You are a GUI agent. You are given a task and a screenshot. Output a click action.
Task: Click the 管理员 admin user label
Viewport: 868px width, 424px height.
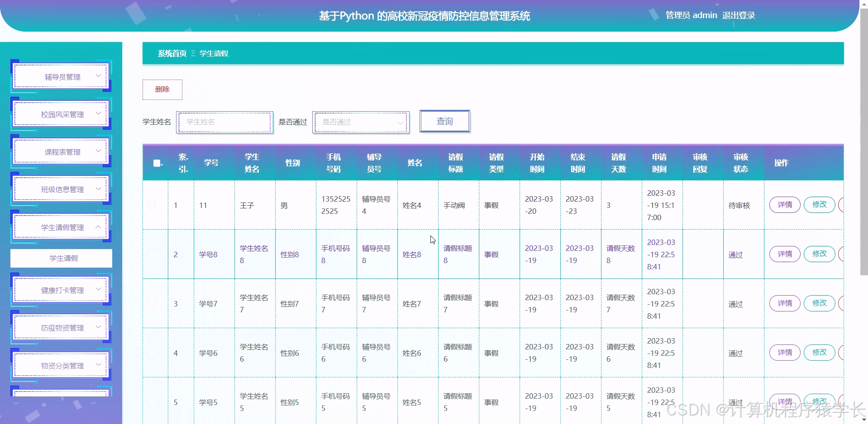pos(691,15)
